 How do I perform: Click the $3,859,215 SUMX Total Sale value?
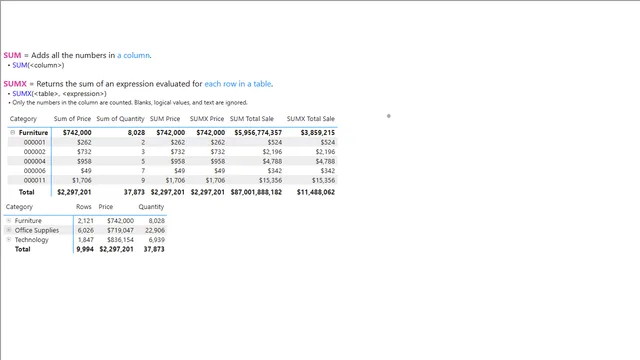(318, 133)
